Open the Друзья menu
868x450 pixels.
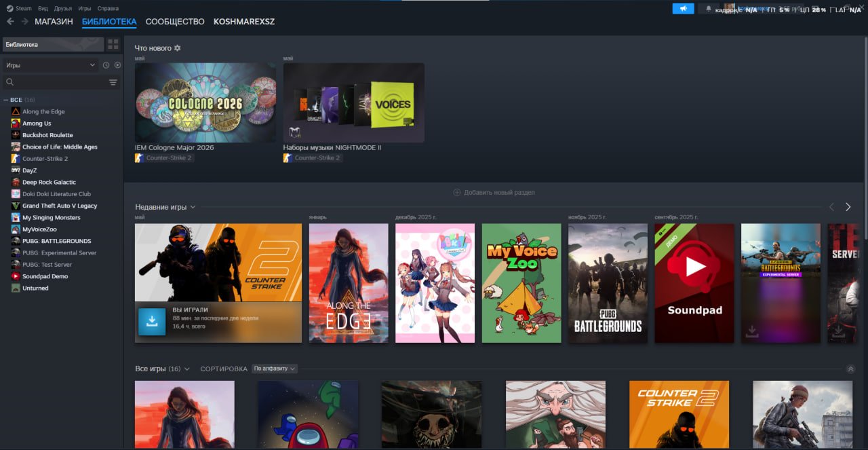[63, 9]
